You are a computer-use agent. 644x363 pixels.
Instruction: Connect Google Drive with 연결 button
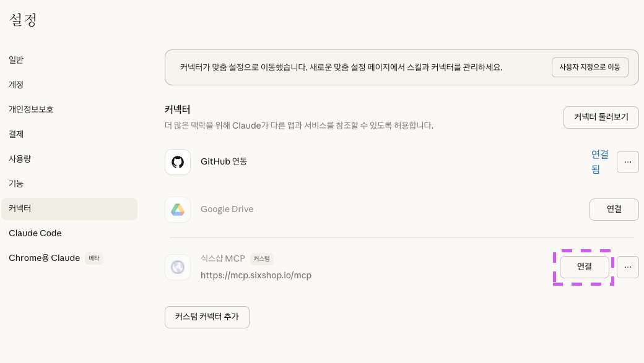point(614,210)
